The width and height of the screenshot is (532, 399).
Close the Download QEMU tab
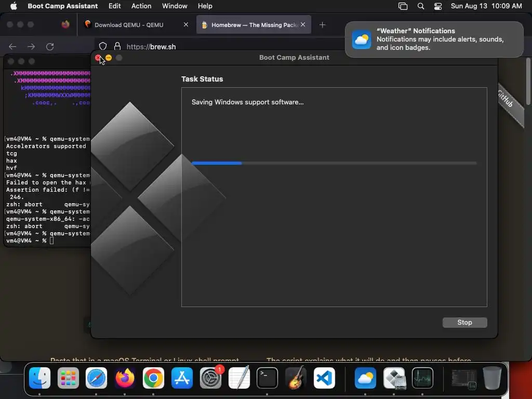tap(186, 24)
